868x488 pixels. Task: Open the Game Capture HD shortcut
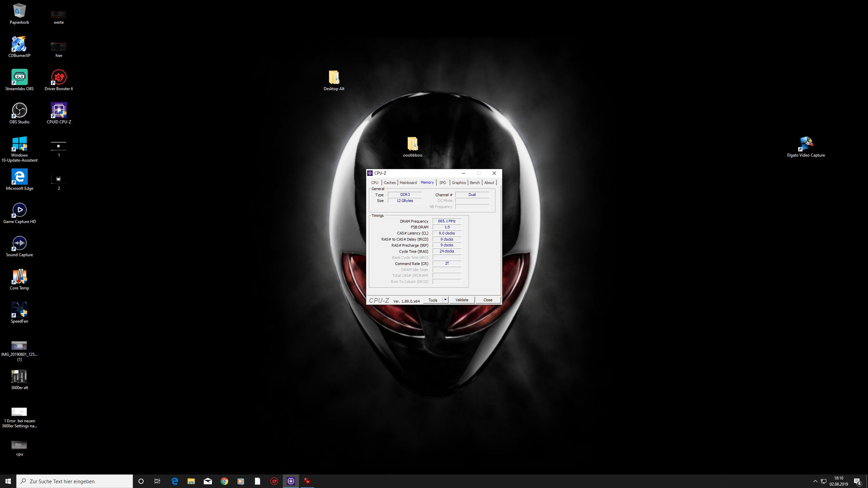(19, 210)
